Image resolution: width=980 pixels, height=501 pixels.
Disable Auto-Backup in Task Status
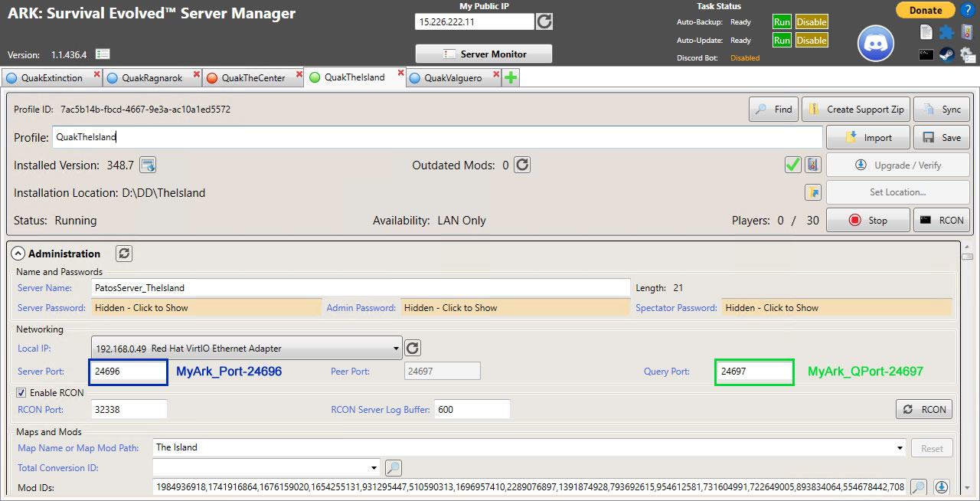tap(812, 21)
